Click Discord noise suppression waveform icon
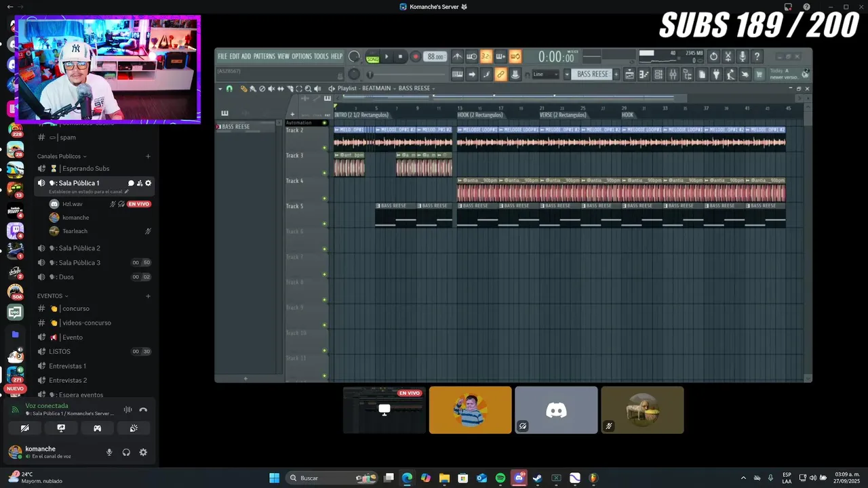Screen dimensions: 868x488 pyautogui.click(x=127, y=409)
